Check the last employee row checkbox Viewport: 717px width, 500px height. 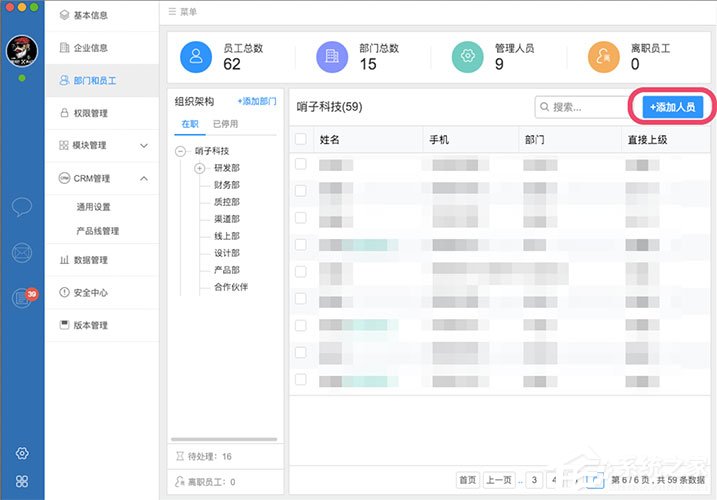(x=301, y=379)
